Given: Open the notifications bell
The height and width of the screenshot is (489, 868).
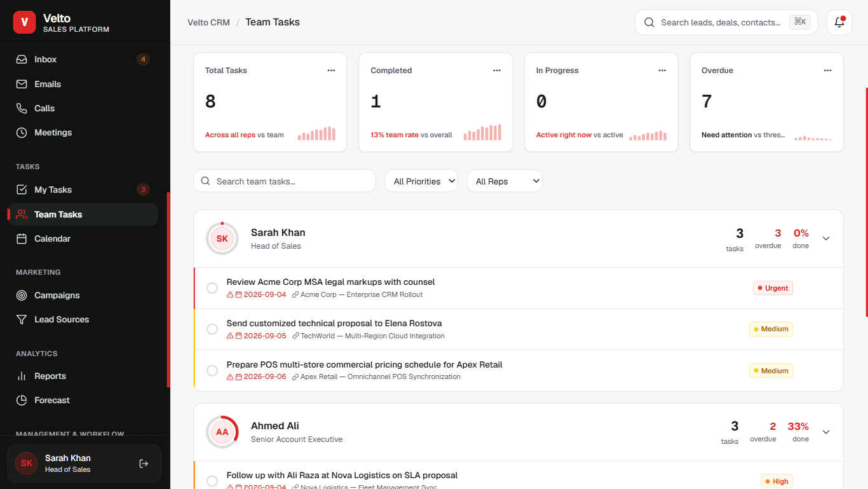Looking at the screenshot, I should [839, 22].
